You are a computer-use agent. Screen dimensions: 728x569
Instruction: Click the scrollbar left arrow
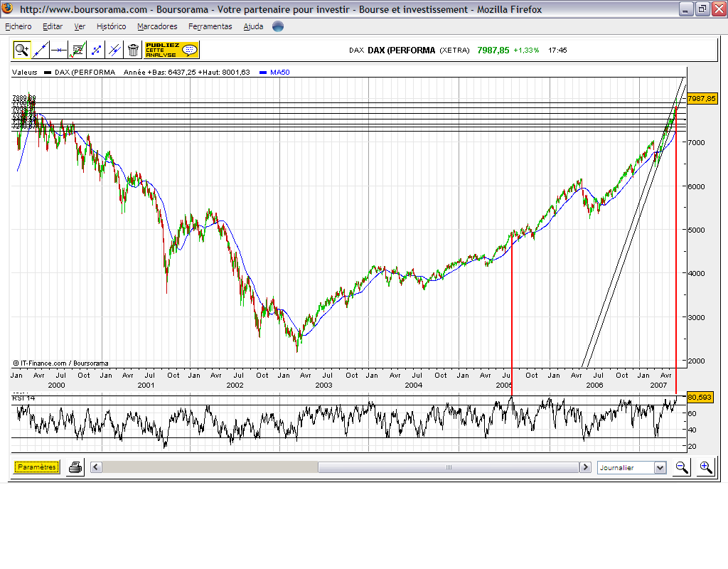(96, 467)
